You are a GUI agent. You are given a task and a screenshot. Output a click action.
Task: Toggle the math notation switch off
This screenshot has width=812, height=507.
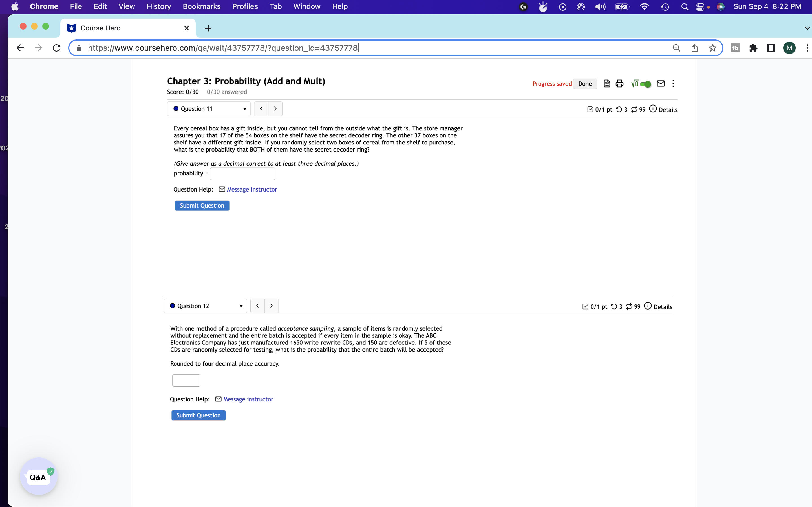(x=646, y=84)
